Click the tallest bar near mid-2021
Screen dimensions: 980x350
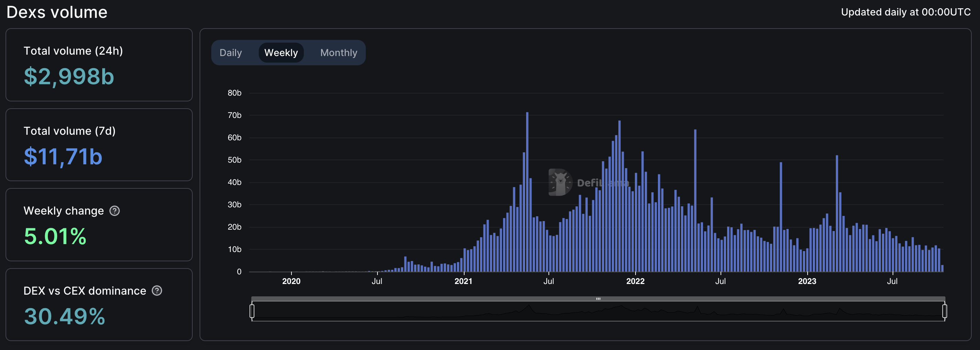tap(527, 190)
